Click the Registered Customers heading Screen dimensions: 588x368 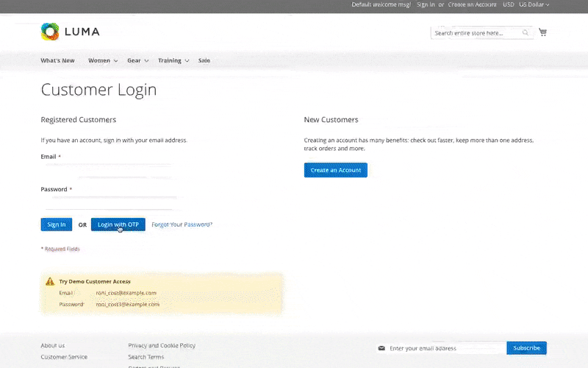point(79,120)
